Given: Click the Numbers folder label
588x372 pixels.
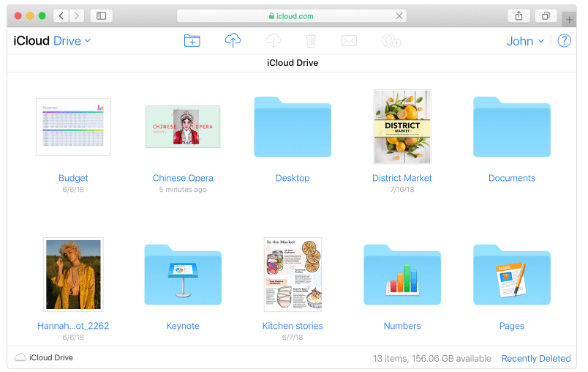Looking at the screenshot, I should point(402,326).
